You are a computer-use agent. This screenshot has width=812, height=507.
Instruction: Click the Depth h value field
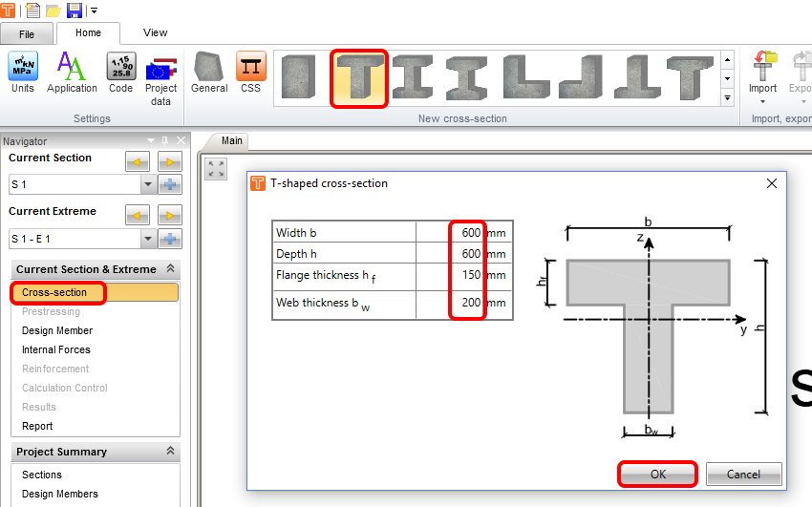pos(450,254)
